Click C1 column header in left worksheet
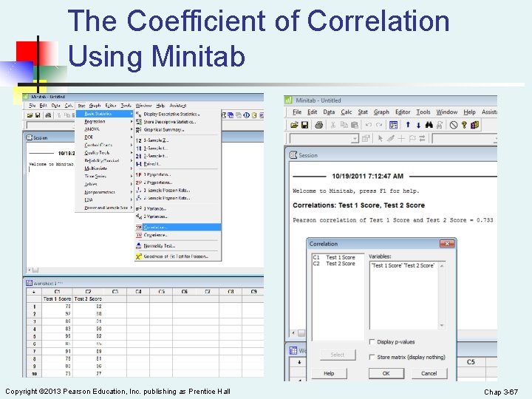532x399 pixels. tap(57, 291)
